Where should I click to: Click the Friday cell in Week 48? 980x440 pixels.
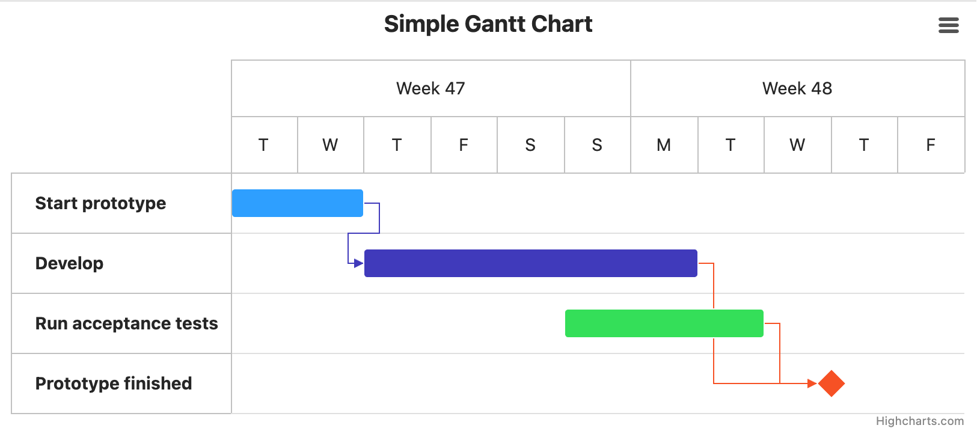pyautogui.click(x=930, y=144)
